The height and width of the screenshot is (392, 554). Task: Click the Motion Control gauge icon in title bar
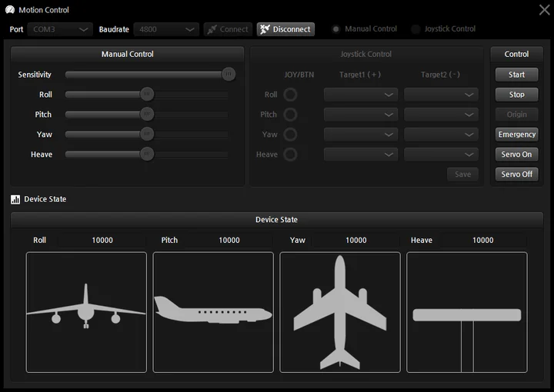point(10,9)
